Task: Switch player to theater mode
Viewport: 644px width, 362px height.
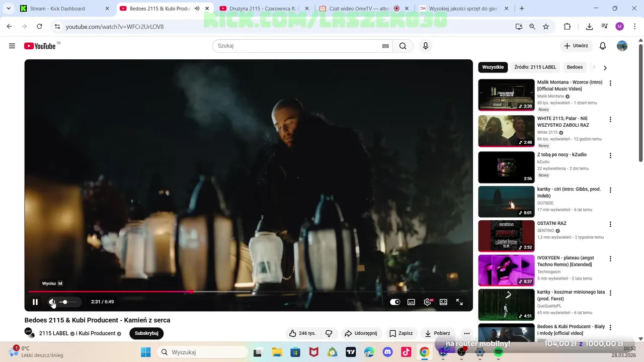Action: pos(443,302)
